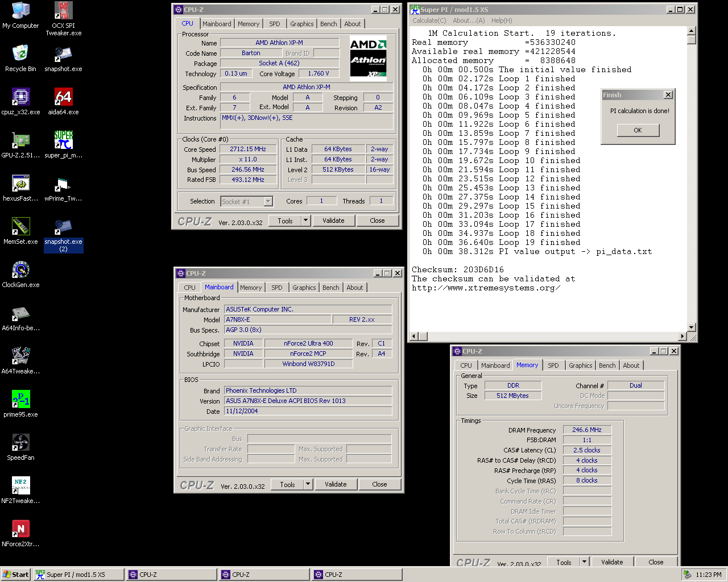The image size is (728, 582).
Task: Select the GPU-Z desktop shortcut
Action: coord(20,141)
